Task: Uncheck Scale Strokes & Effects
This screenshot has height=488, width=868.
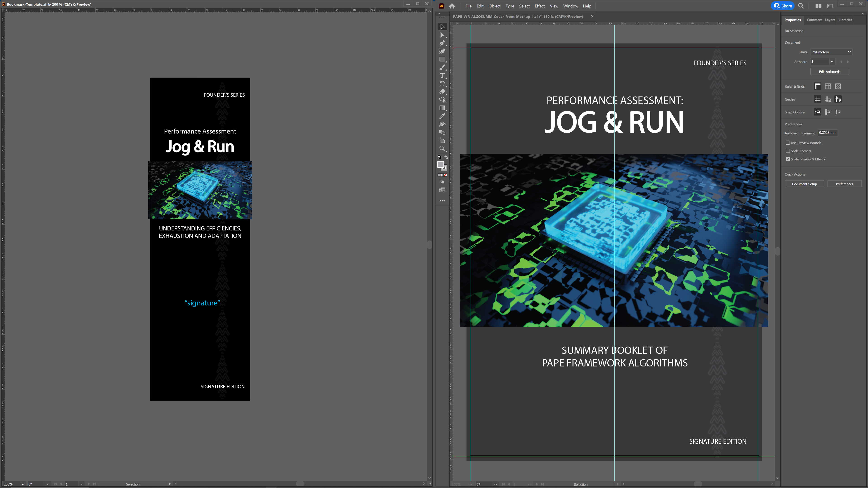Action: click(x=788, y=159)
